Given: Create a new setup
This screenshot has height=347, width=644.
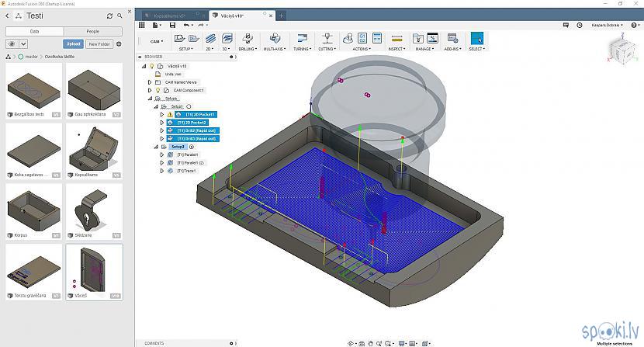Looking at the screenshot, I should (x=179, y=38).
